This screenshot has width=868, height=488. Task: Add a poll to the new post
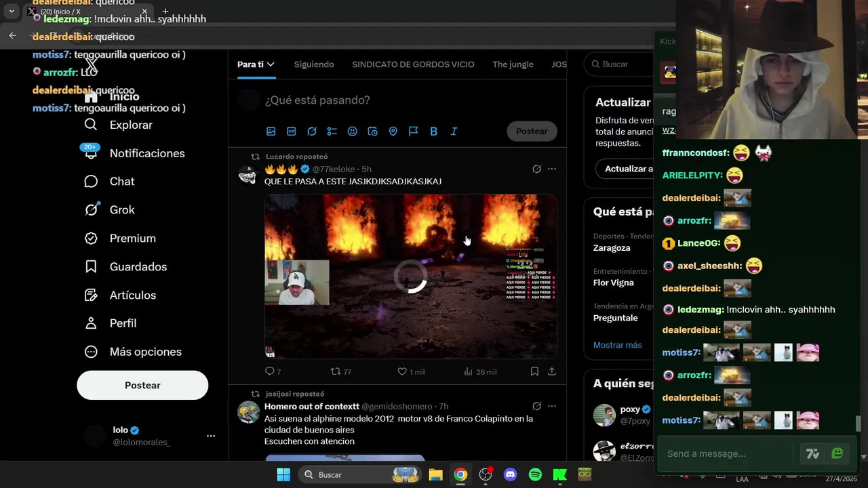click(332, 131)
